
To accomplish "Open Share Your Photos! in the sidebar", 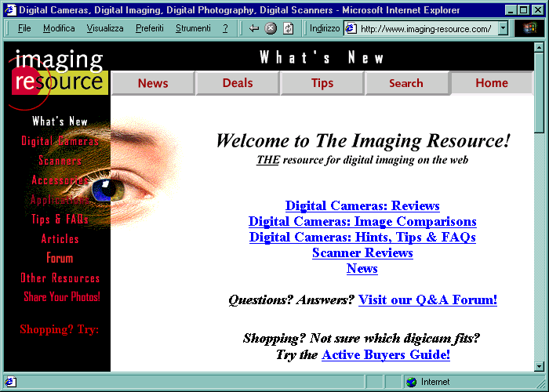I will pyautogui.click(x=62, y=297).
